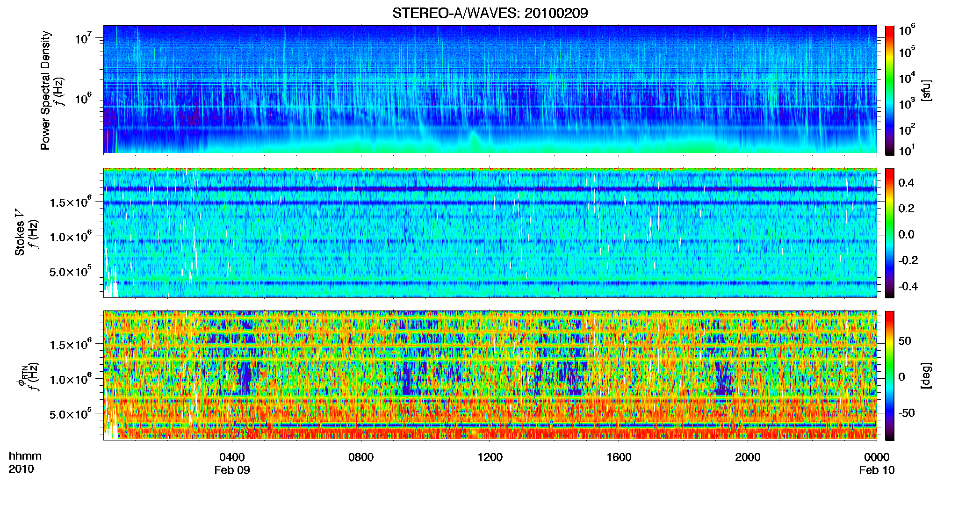Click the Feb 09 date label
This screenshot has height=505, width=980.
pyautogui.click(x=232, y=470)
